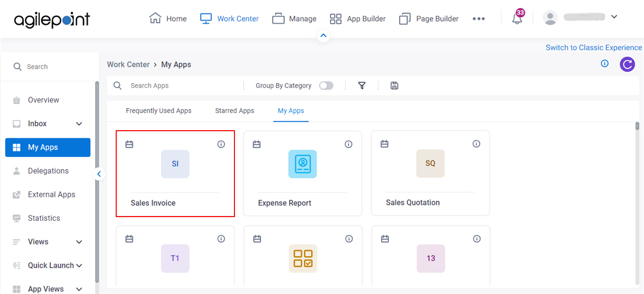Click calendar icon on the 13 app card
The width and height of the screenshot is (644, 294).
(385, 239)
